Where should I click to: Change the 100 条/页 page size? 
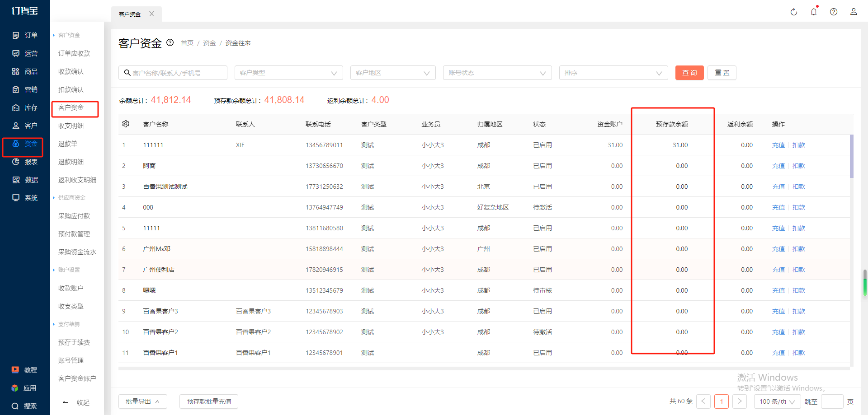(777, 401)
